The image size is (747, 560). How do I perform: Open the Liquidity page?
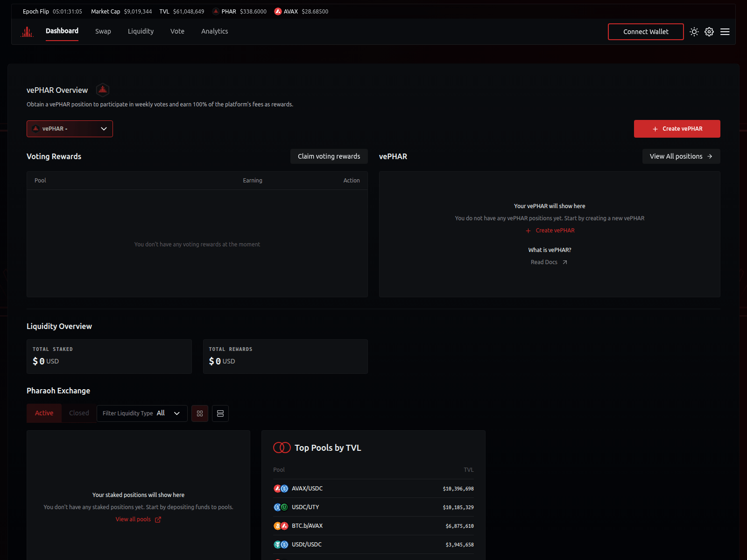[141, 31]
